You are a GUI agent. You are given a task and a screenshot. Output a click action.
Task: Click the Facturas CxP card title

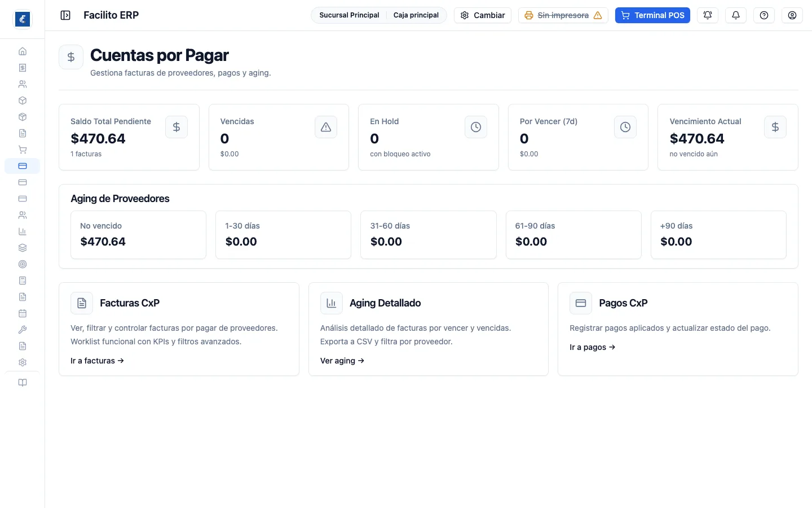click(x=130, y=303)
